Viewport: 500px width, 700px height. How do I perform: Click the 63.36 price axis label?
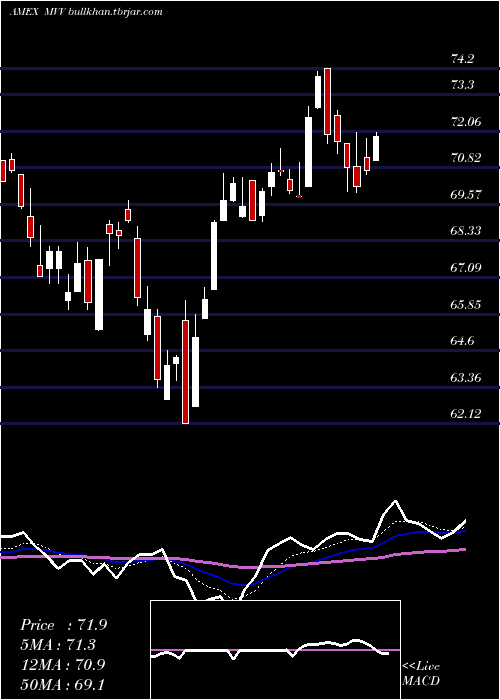(467, 378)
